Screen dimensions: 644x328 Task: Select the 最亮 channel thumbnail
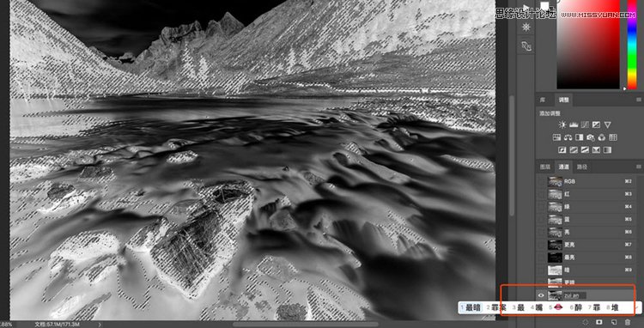click(555, 258)
